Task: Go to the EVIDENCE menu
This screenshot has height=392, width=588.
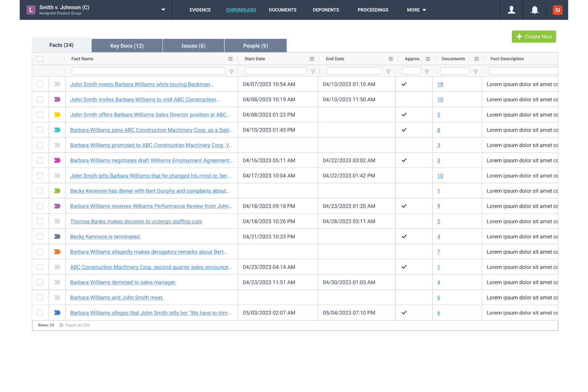Action: (x=200, y=10)
